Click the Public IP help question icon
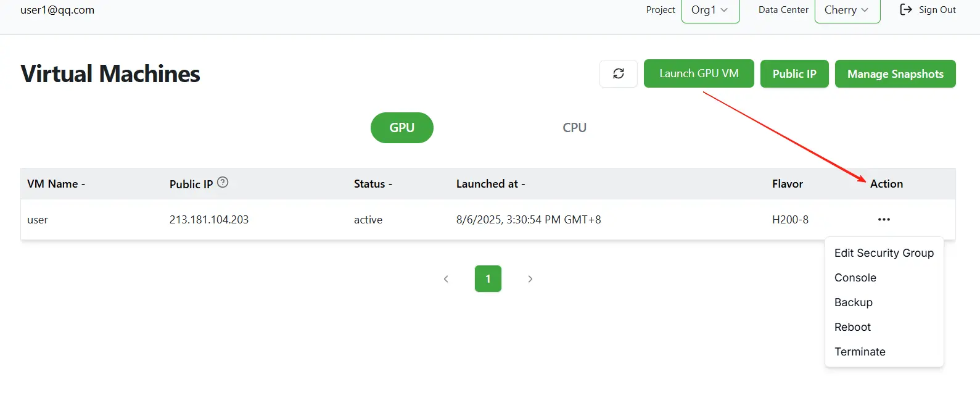The image size is (980, 395). pos(223,182)
